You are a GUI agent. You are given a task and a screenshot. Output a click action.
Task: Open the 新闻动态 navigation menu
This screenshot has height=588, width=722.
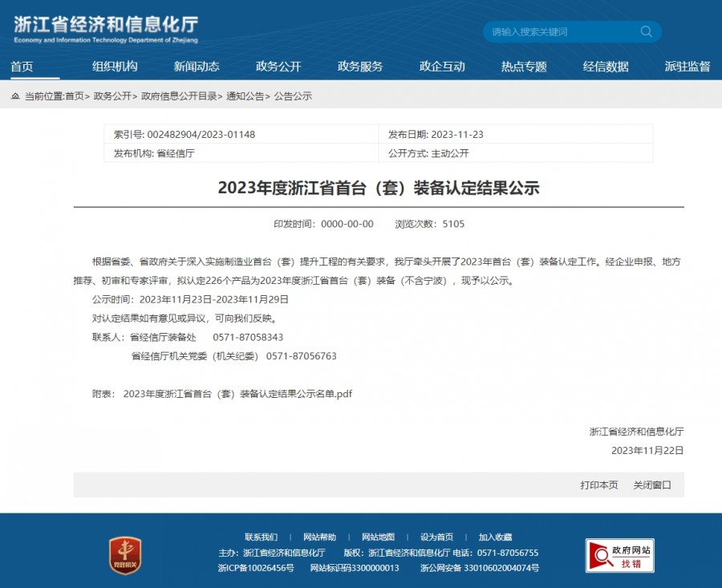click(197, 67)
